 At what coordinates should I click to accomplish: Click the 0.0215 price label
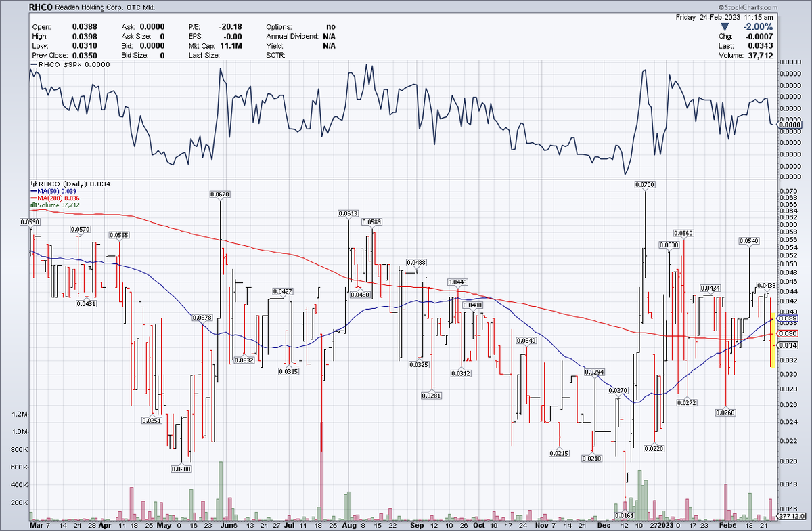(x=559, y=452)
